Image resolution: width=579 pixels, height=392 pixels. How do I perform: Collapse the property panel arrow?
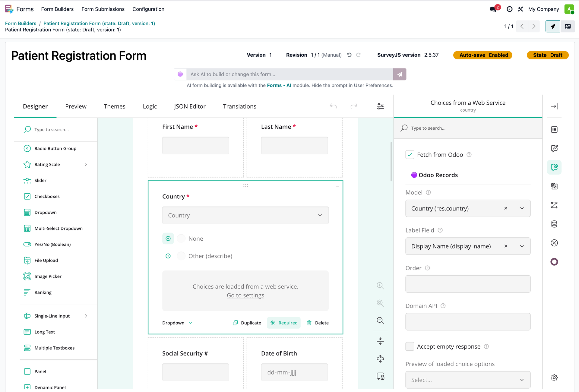click(x=554, y=106)
